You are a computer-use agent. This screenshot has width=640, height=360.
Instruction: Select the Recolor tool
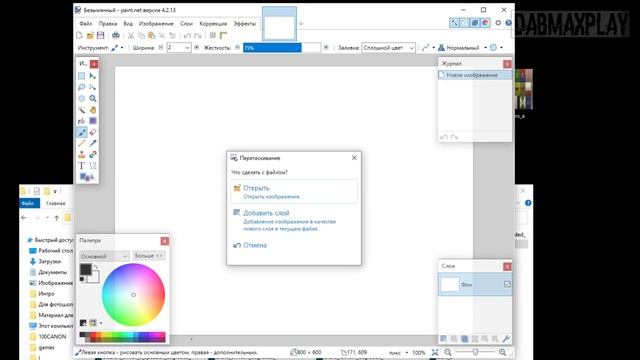coord(93,154)
